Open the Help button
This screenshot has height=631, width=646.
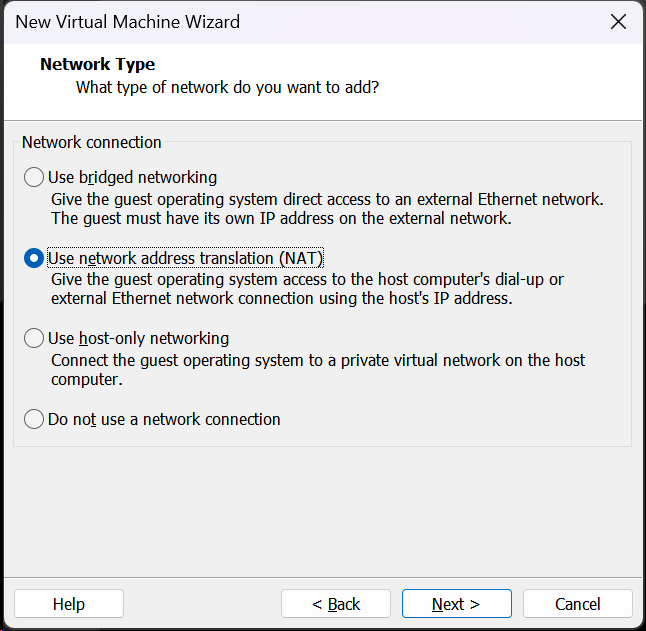point(69,604)
